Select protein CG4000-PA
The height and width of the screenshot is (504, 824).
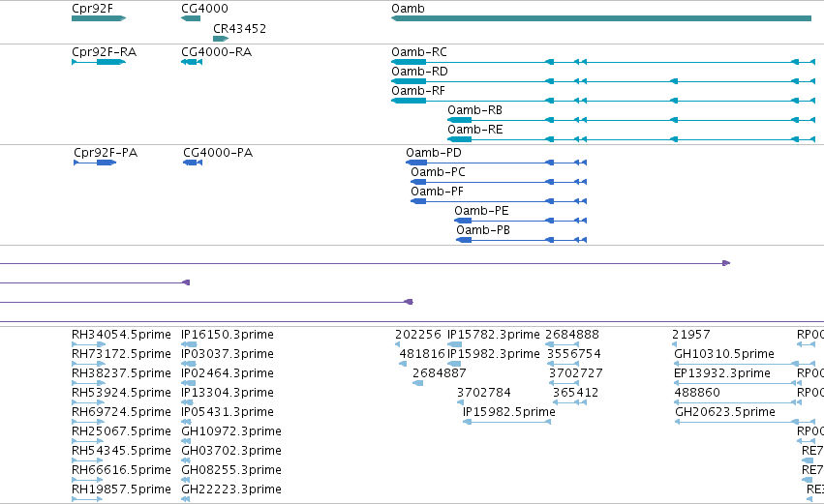pos(193,163)
